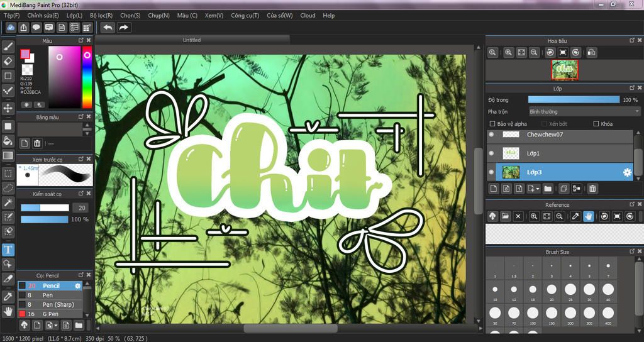Viewport: 644px width, 342px height.
Task: Click the speech bubble icon in top toolbar
Action: (x=36, y=28)
